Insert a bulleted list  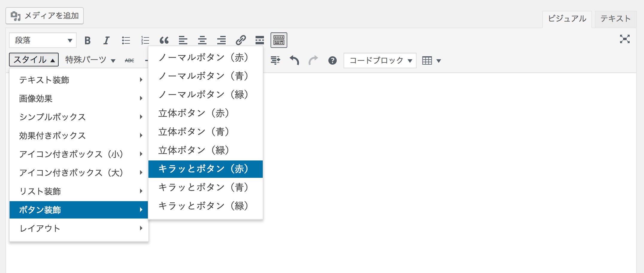coord(126,40)
